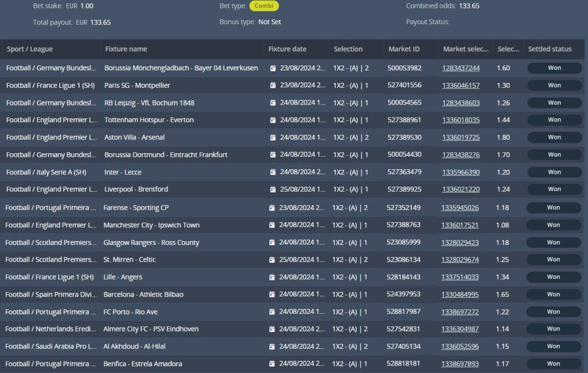Click link 1335966390 in Inter row
Viewport: 588px width, 373px height.
pos(461,173)
